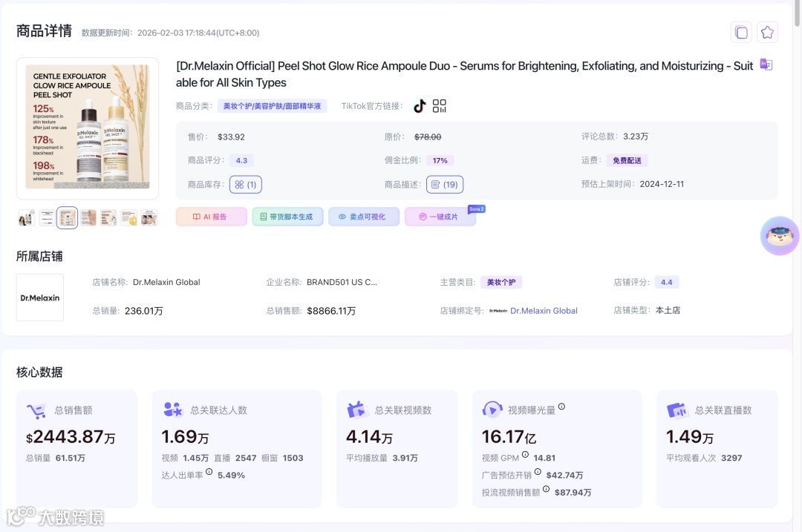Click the shop sales volume 236.01万
802x532 pixels.
point(144,311)
